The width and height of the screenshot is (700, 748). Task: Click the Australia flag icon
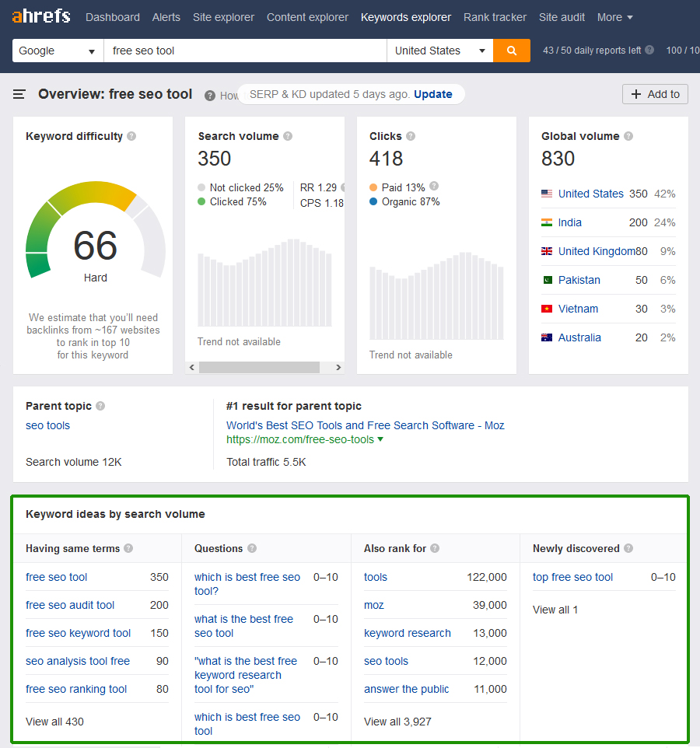tap(547, 337)
